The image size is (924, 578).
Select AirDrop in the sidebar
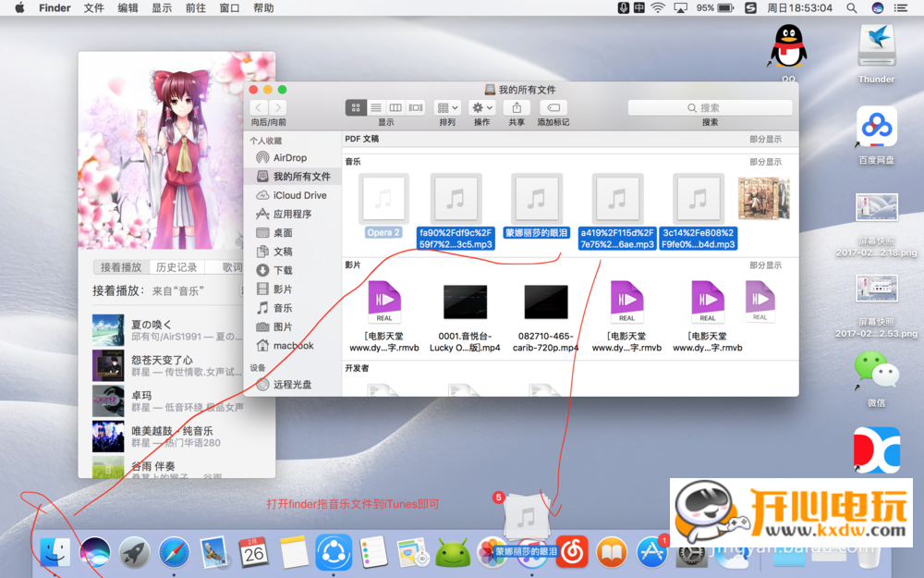click(289, 158)
